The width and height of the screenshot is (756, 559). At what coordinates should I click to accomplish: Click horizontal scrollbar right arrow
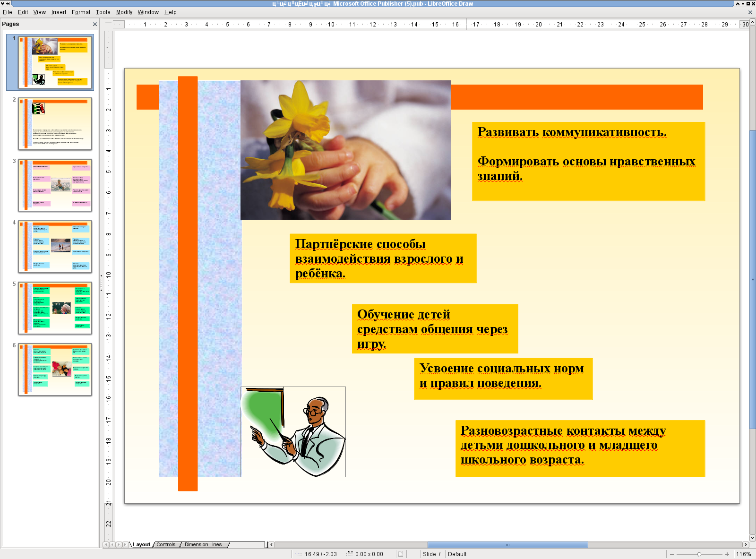(x=746, y=545)
